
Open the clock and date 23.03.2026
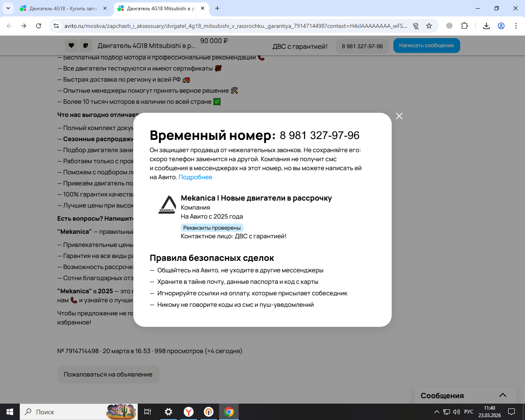pos(490,412)
